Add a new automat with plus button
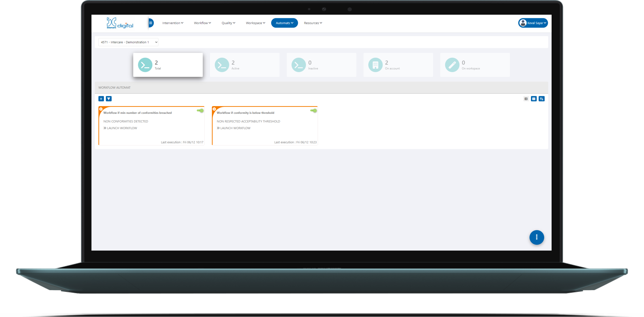 tap(101, 99)
